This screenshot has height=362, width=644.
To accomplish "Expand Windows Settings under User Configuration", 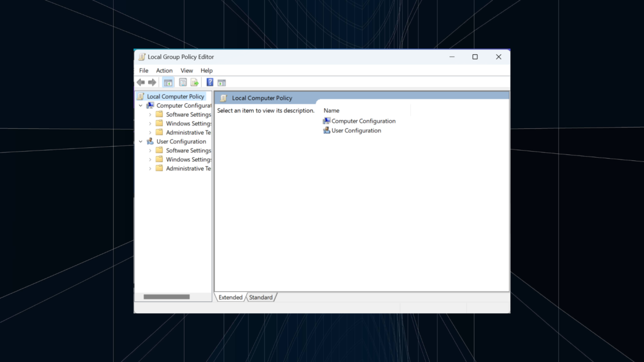I will click(150, 159).
